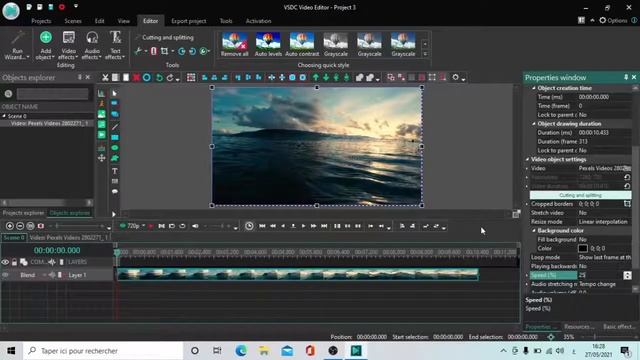Click the move arrows icon in left toolbar

(102, 158)
